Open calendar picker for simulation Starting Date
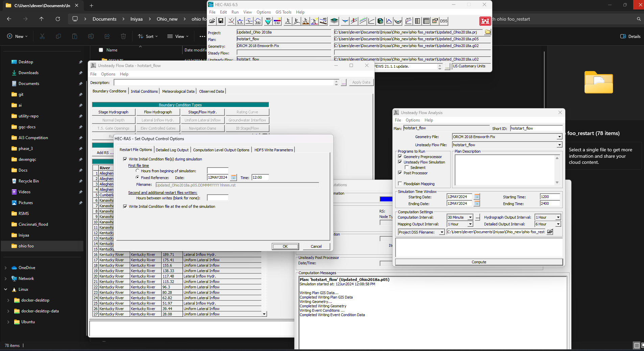This screenshot has height=351, width=644. tap(477, 197)
